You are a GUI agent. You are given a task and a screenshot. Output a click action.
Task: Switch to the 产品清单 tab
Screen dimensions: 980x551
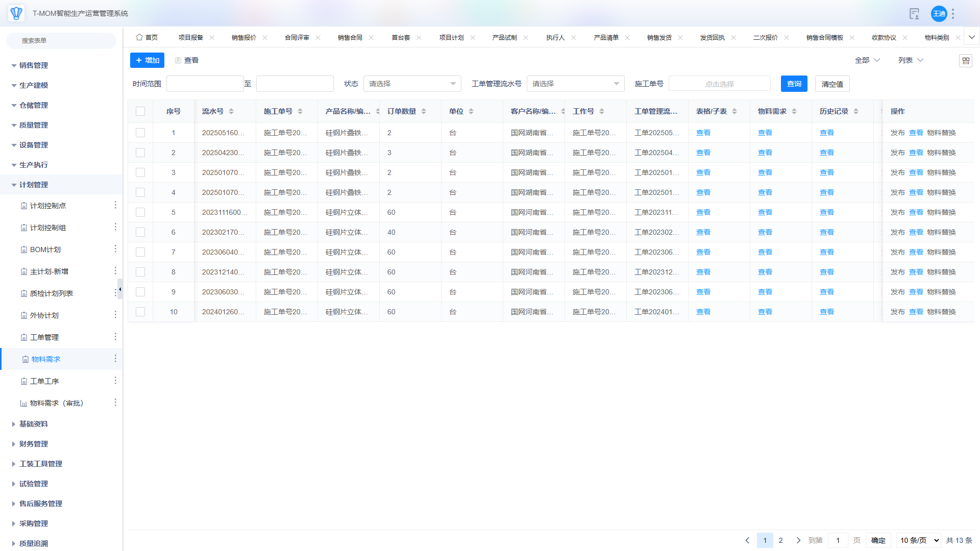click(606, 38)
